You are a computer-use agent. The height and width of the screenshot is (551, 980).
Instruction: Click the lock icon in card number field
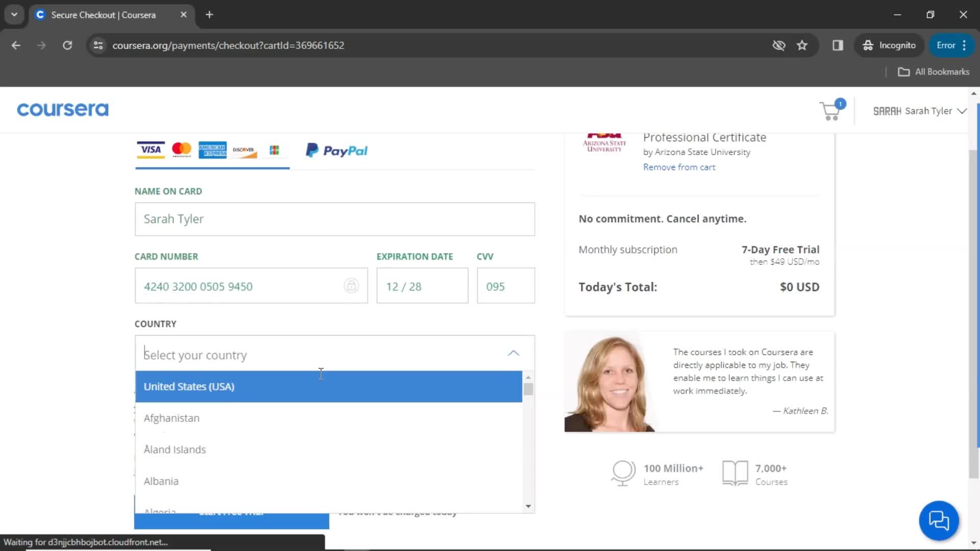[351, 286]
